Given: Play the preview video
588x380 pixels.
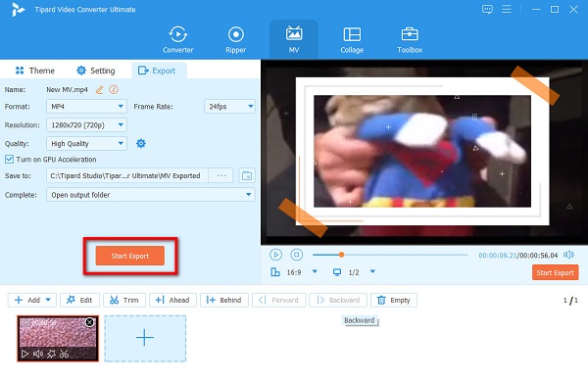Looking at the screenshot, I should click(x=275, y=255).
